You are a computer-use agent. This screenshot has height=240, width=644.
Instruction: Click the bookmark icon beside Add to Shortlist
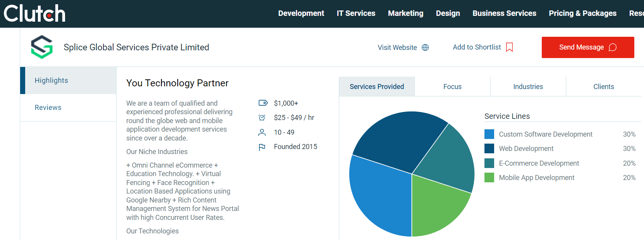click(x=510, y=47)
